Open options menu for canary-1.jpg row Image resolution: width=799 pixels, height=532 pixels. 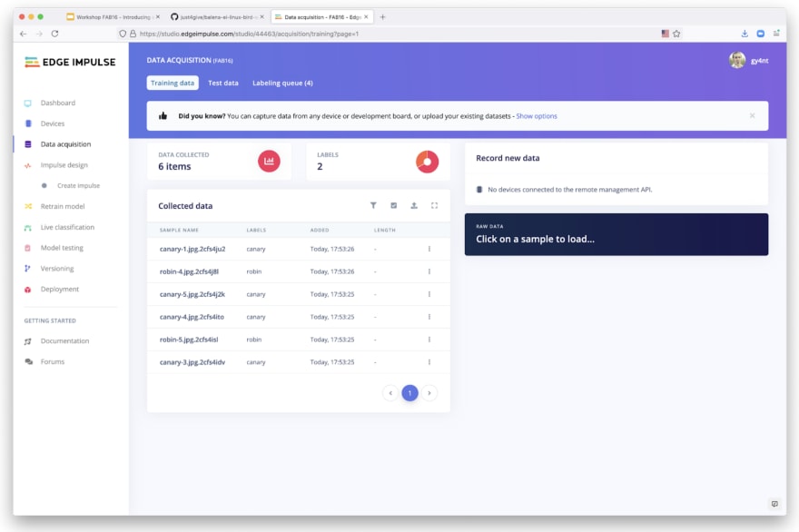[x=429, y=249]
